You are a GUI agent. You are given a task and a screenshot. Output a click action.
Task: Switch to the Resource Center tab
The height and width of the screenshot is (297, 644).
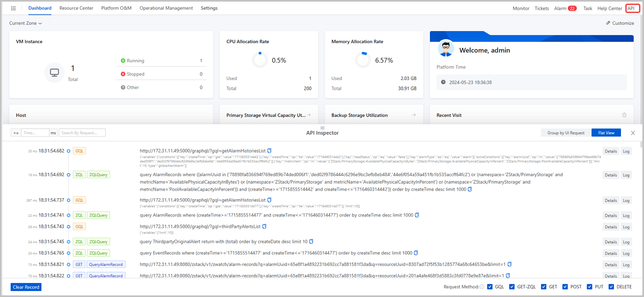(76, 9)
